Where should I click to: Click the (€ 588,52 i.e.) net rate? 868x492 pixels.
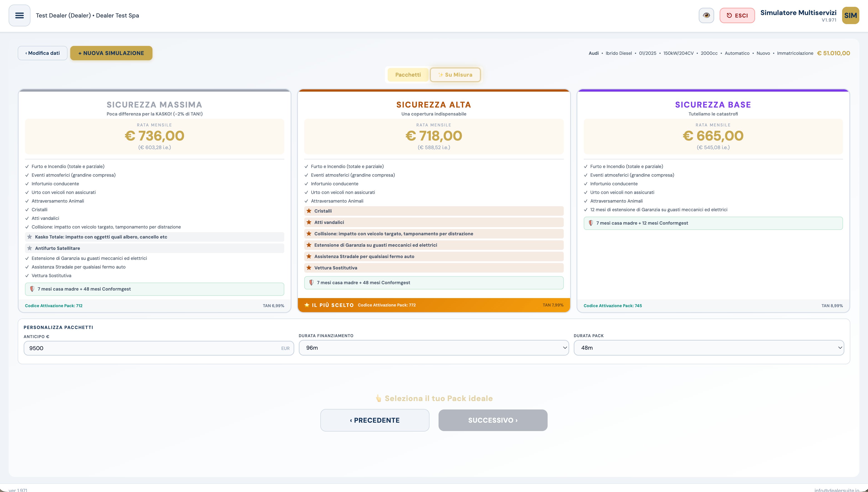pos(434,147)
